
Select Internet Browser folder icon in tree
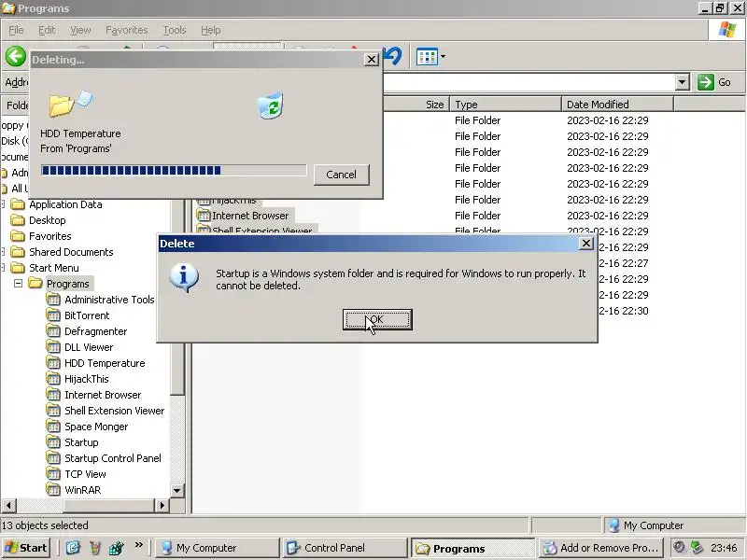pyautogui.click(x=53, y=395)
